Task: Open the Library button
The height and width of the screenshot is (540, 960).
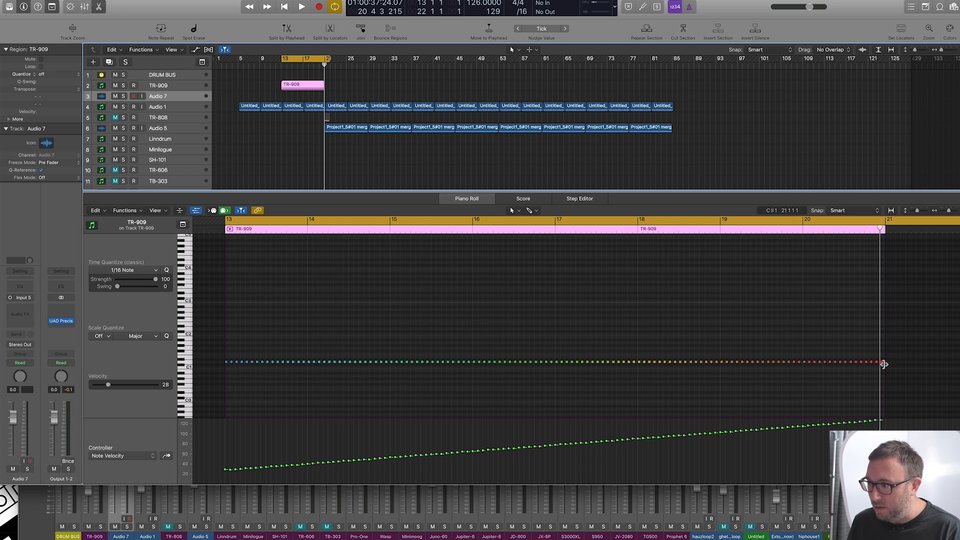Action: pyautogui.click(x=9, y=7)
